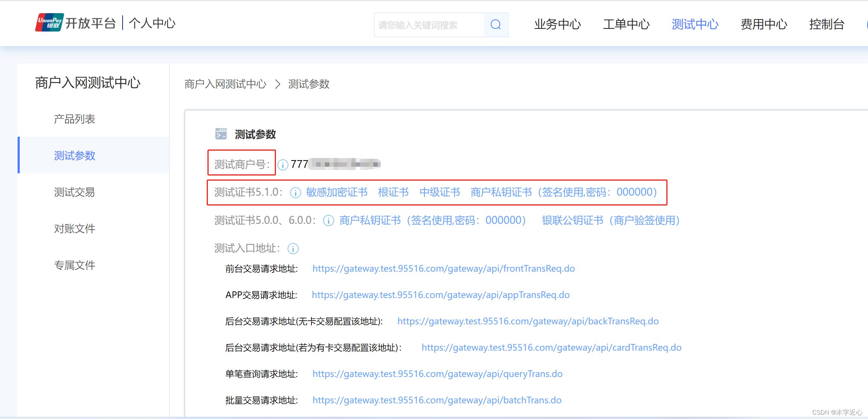
Task: Select 产品列表 in the sidebar
Action: 75,119
